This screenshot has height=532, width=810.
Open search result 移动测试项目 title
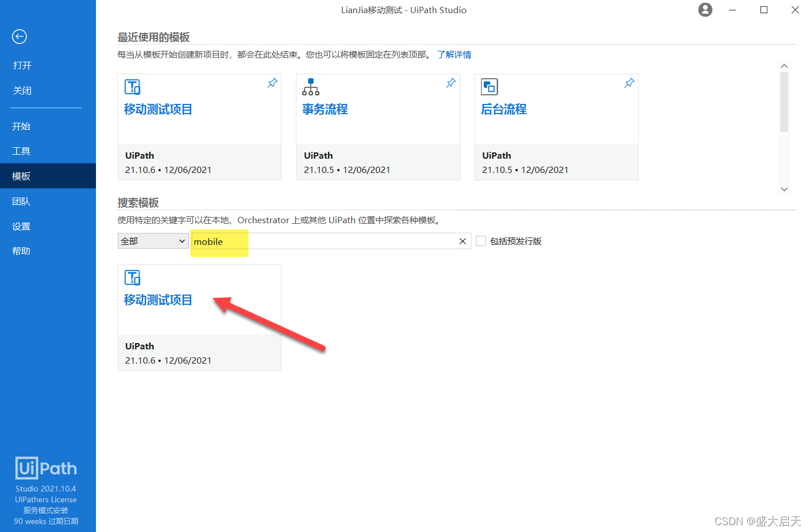[158, 300]
